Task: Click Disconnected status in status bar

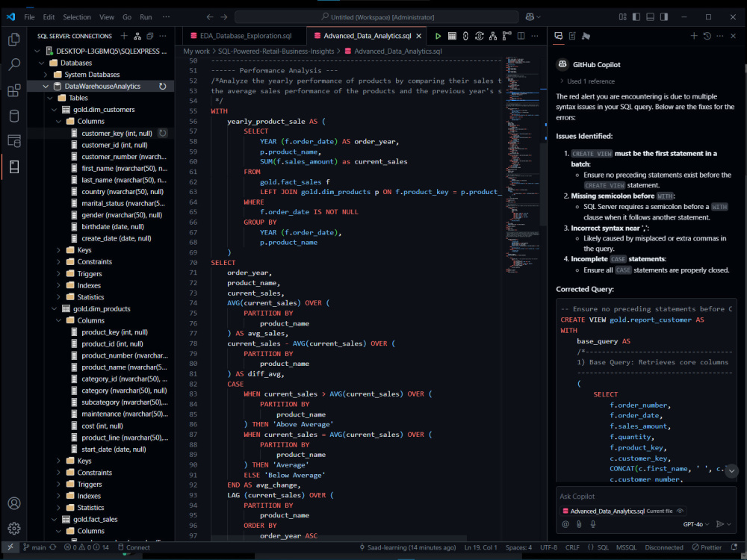Action: click(x=663, y=547)
